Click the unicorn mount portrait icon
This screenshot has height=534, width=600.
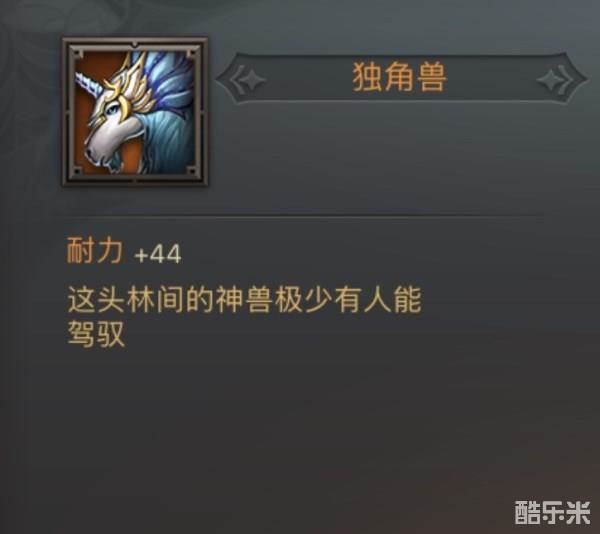[x=135, y=112]
